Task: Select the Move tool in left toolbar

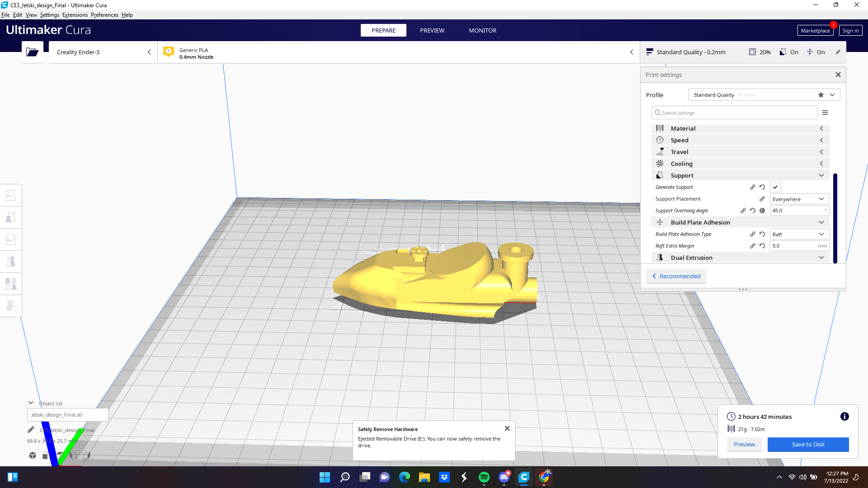Action: pos(11,195)
